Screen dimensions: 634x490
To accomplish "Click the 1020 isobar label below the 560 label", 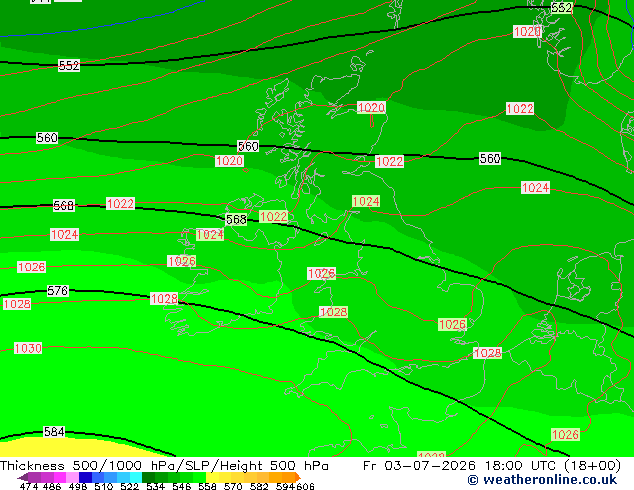I will coord(229,161).
